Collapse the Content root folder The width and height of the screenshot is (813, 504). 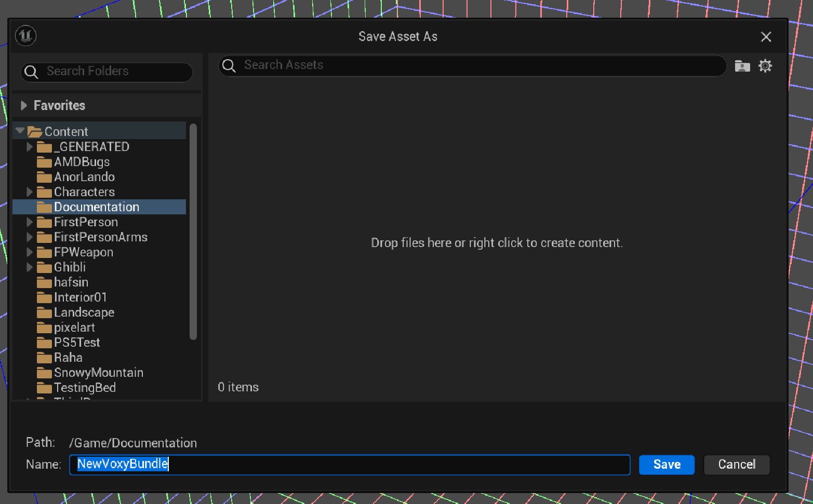point(20,131)
